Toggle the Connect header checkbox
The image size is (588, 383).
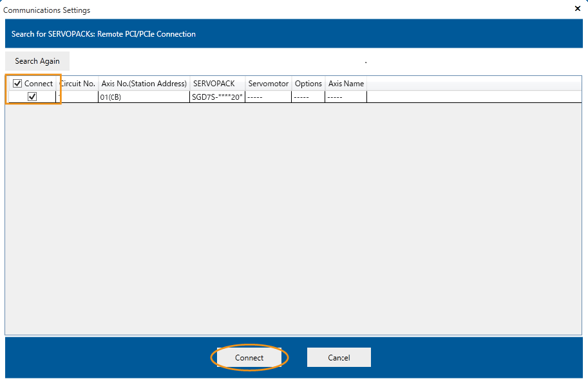(x=17, y=84)
